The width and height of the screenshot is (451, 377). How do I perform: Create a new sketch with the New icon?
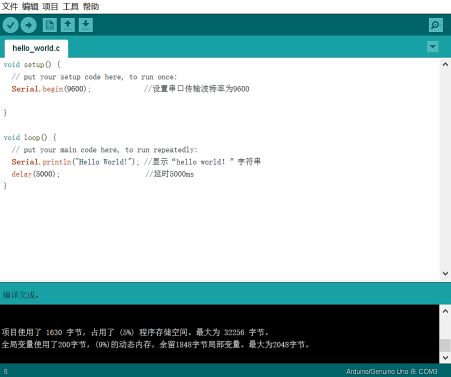tap(50, 25)
